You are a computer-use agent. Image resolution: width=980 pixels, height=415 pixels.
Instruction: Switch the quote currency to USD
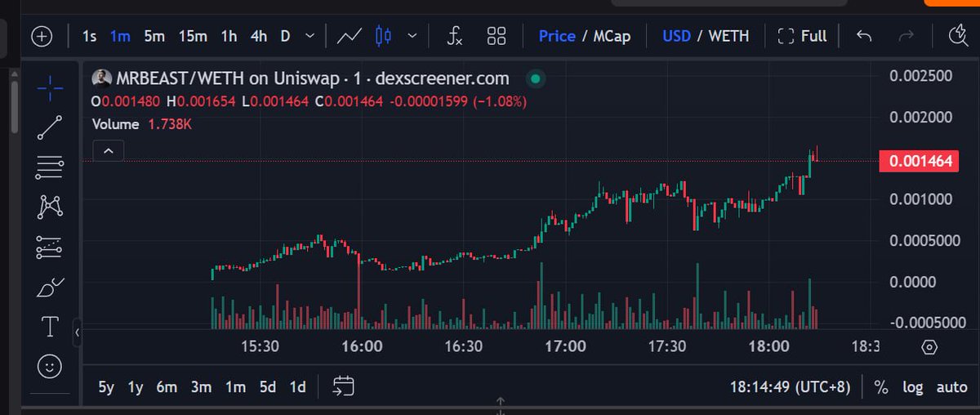pos(676,36)
